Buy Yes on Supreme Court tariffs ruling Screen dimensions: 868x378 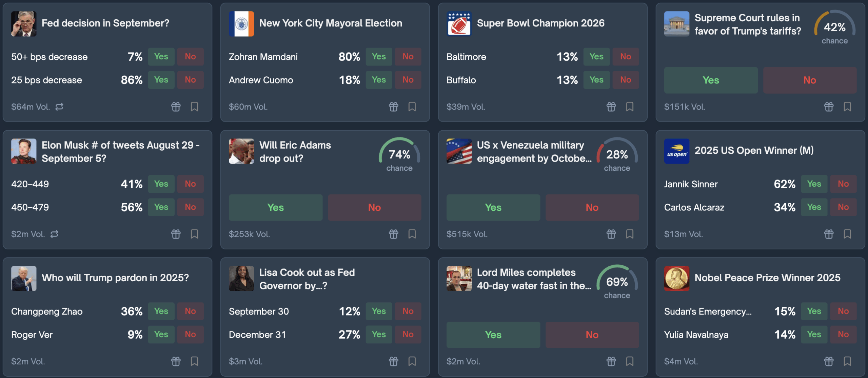point(711,80)
